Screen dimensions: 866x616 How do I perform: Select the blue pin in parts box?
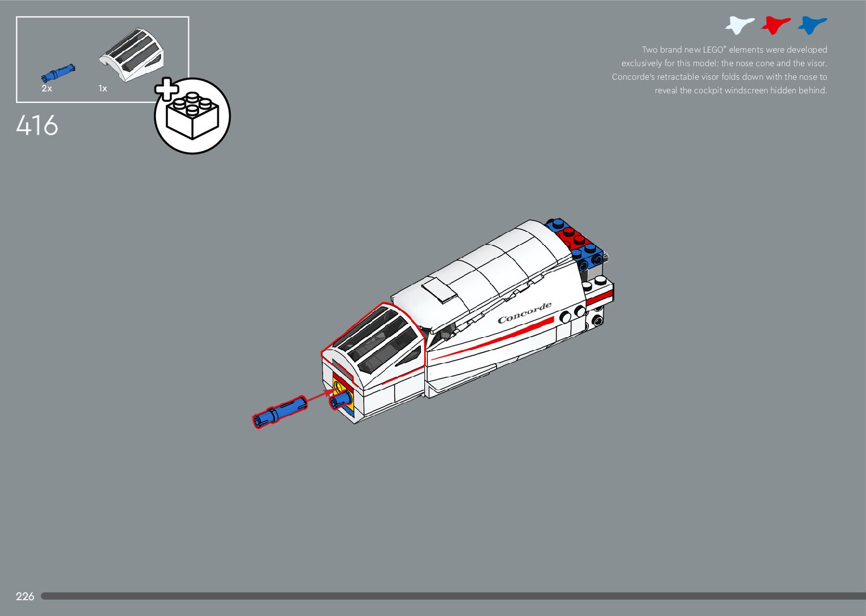[58, 72]
